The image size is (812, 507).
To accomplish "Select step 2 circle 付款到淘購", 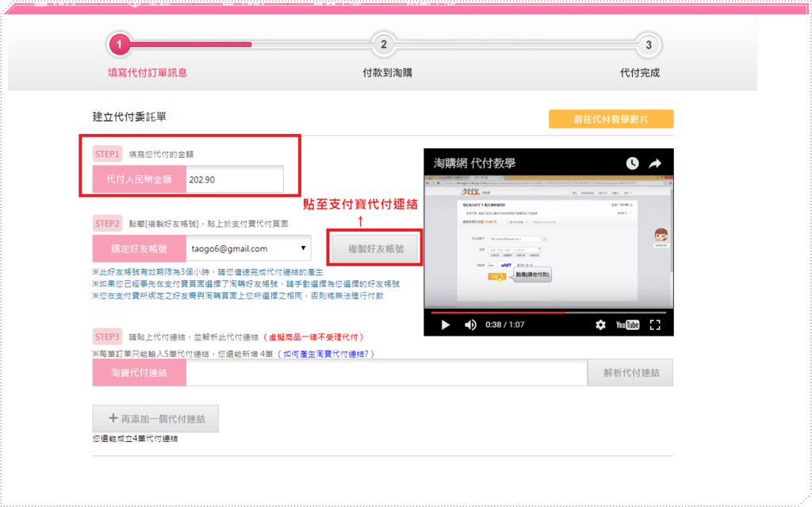I will point(384,44).
